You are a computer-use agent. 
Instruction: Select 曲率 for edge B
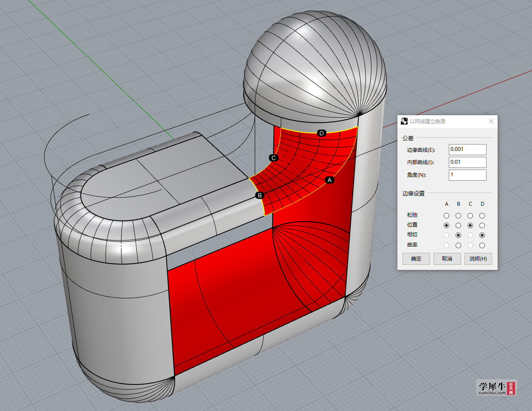[x=458, y=245]
